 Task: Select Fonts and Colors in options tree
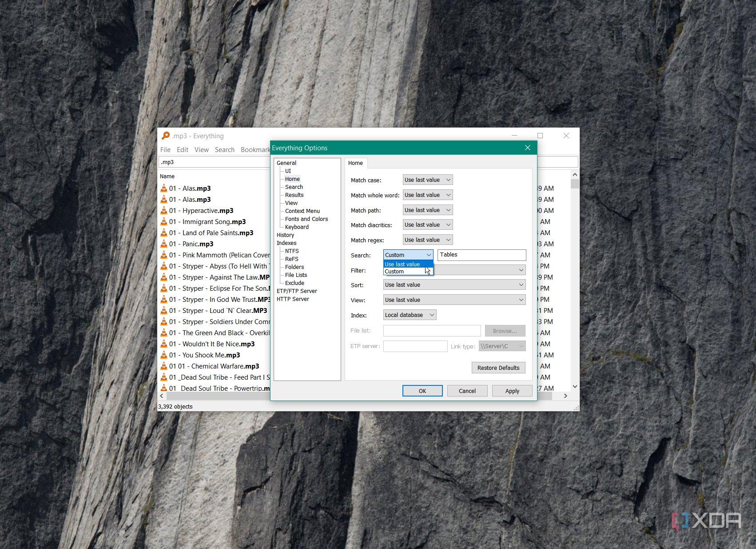306,219
